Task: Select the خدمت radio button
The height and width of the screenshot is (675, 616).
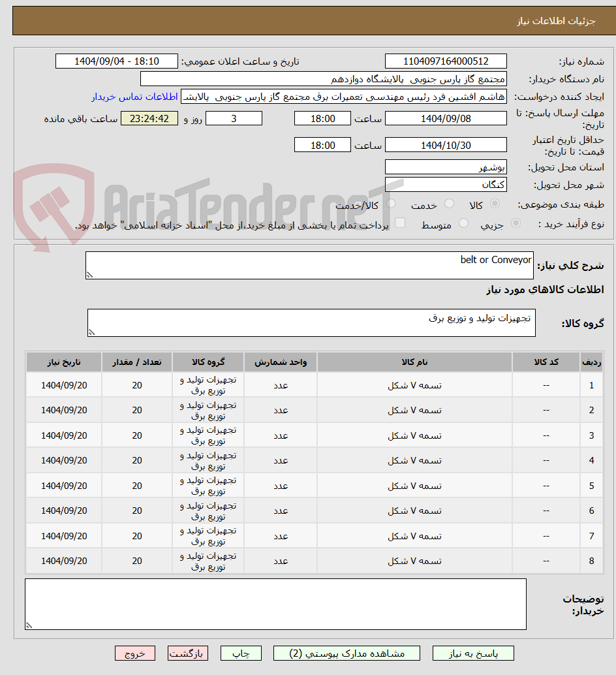Action: (x=449, y=204)
